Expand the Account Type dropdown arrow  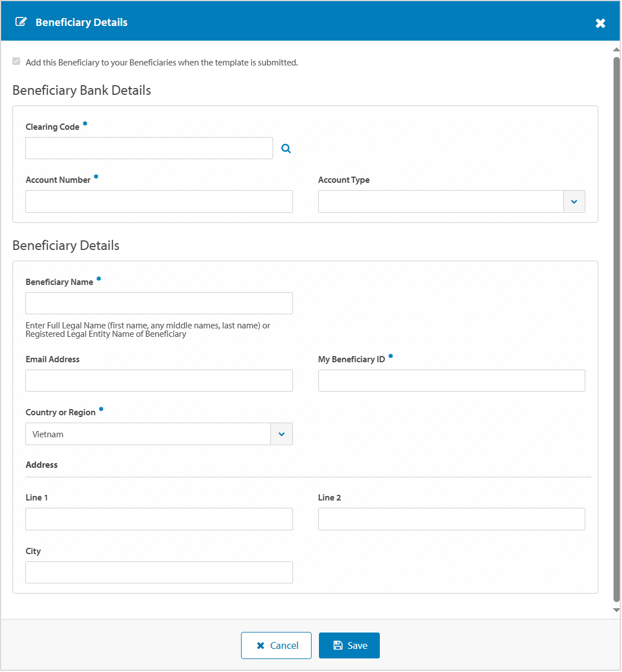coord(573,201)
